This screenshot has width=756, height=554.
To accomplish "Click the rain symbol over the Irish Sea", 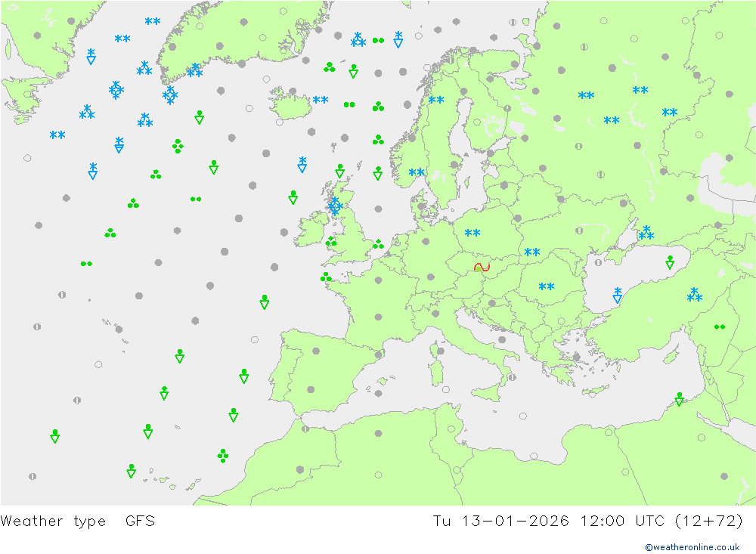I will (x=331, y=240).
